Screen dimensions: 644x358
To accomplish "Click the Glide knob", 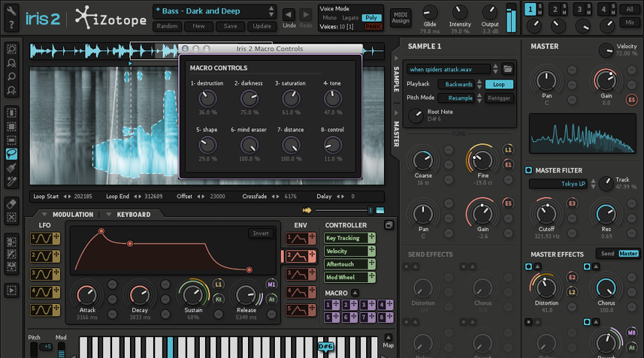I will click(430, 12).
